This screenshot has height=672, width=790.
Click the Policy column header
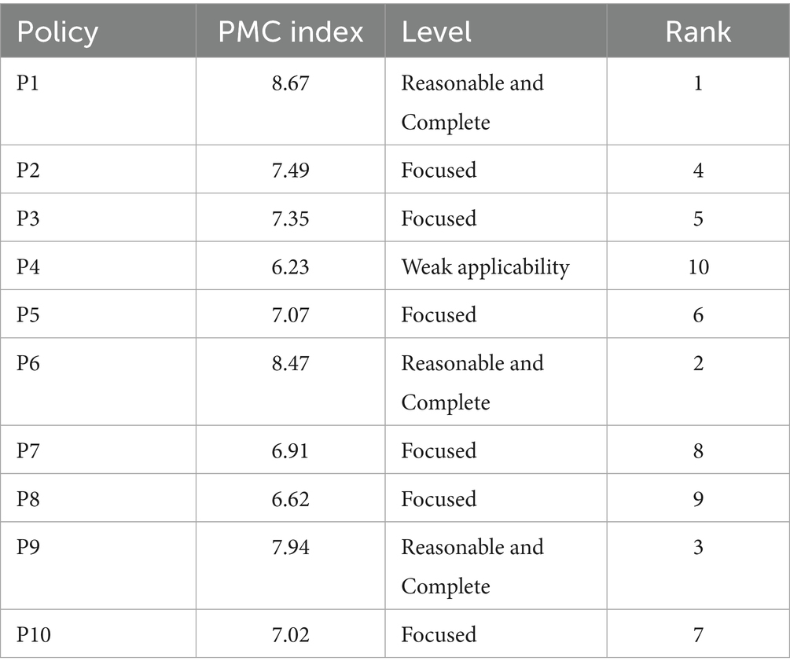click(57, 31)
